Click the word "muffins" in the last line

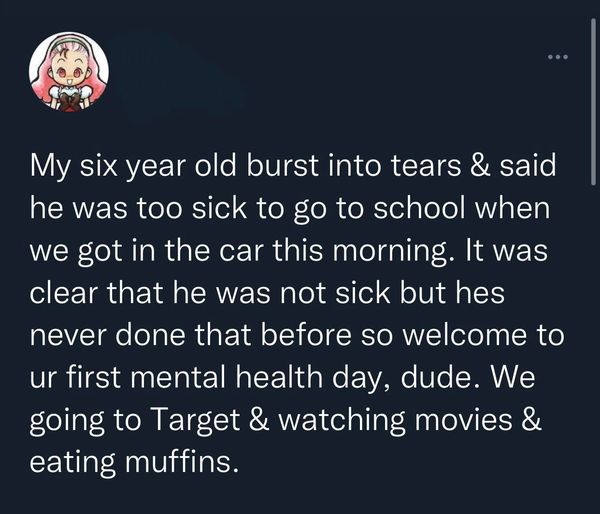[x=178, y=462]
